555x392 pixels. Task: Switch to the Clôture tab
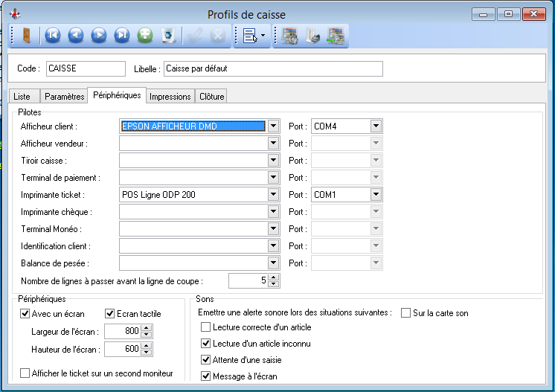click(x=212, y=97)
